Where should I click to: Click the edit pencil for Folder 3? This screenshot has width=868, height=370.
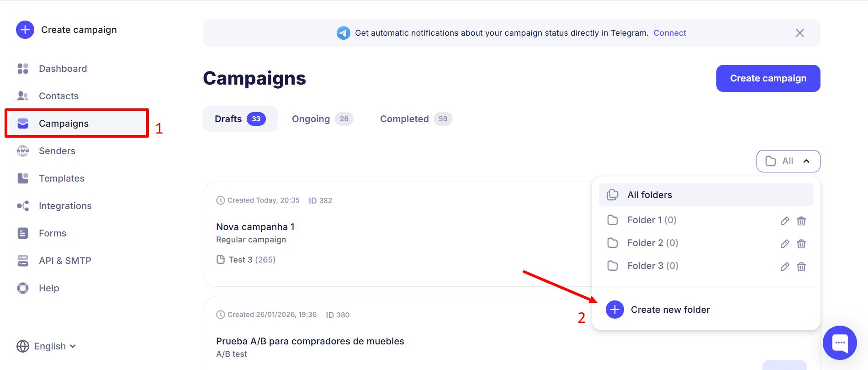point(785,267)
